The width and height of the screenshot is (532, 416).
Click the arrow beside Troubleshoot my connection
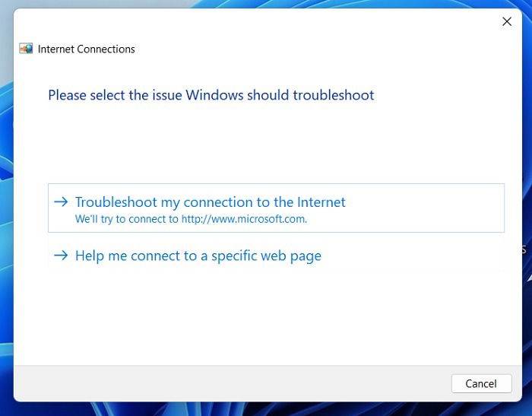pyautogui.click(x=61, y=202)
